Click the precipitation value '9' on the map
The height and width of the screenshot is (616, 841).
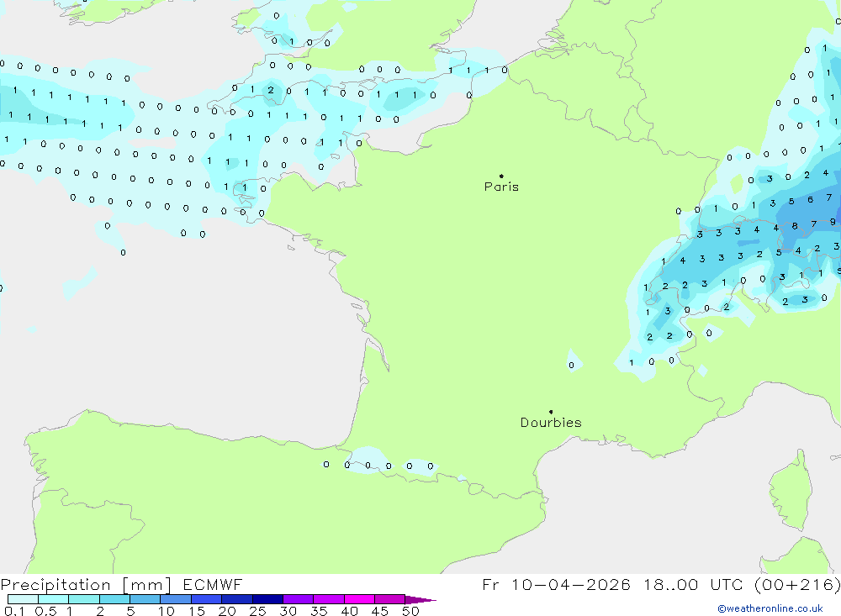[x=833, y=221]
